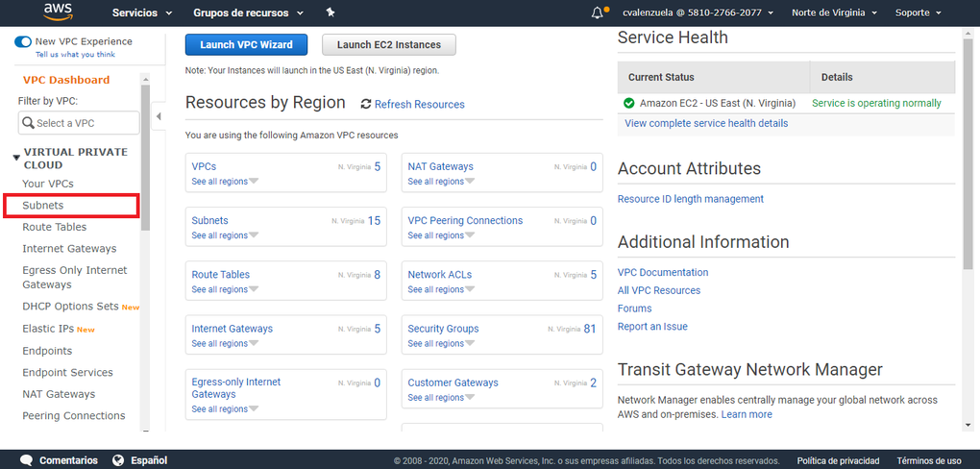Click the Refresh Resources link

(x=419, y=105)
